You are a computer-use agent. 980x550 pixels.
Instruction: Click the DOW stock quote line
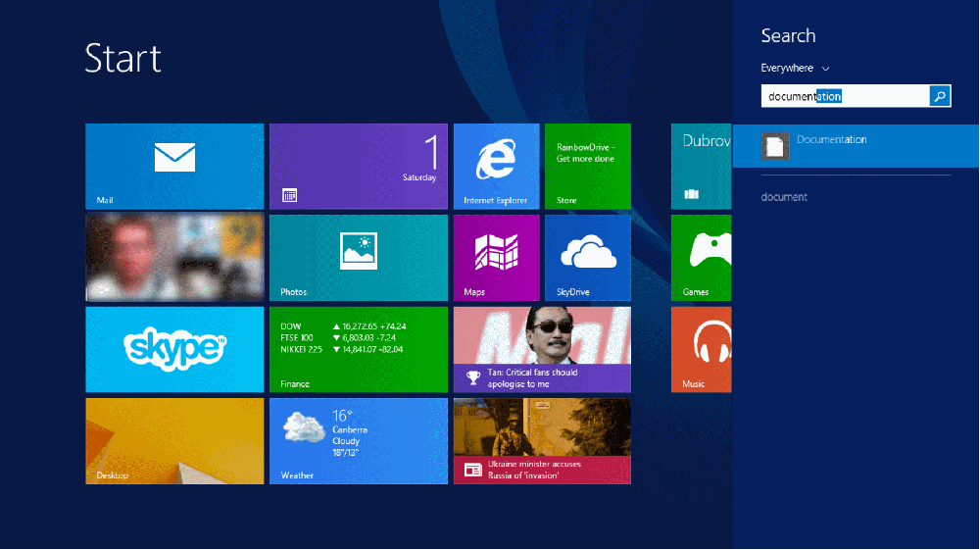tap(343, 326)
